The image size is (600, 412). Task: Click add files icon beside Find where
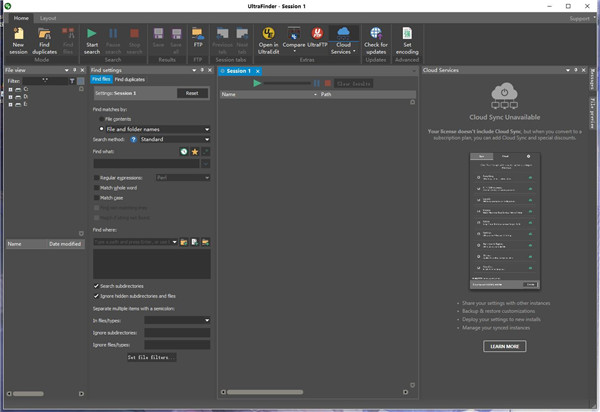[x=195, y=242]
